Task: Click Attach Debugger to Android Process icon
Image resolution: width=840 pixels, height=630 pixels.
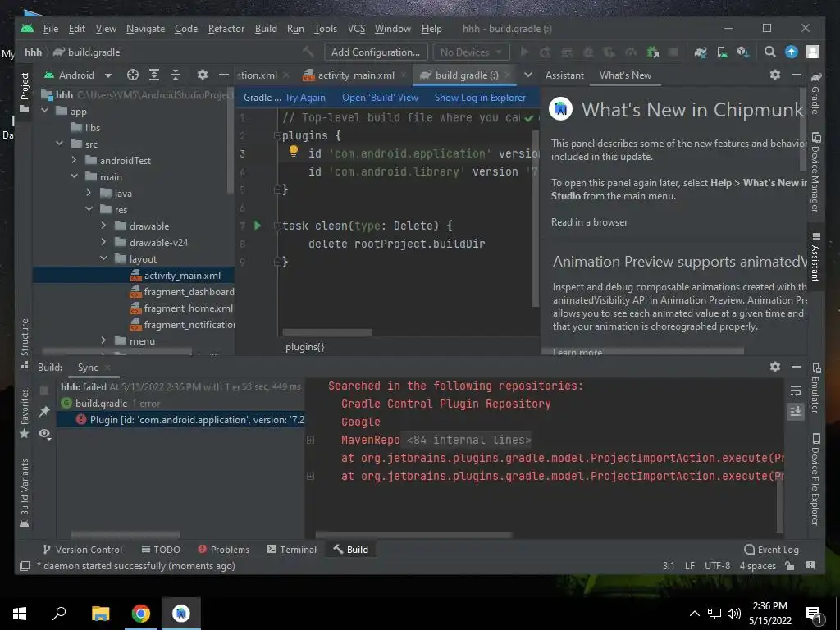Action: [x=652, y=52]
